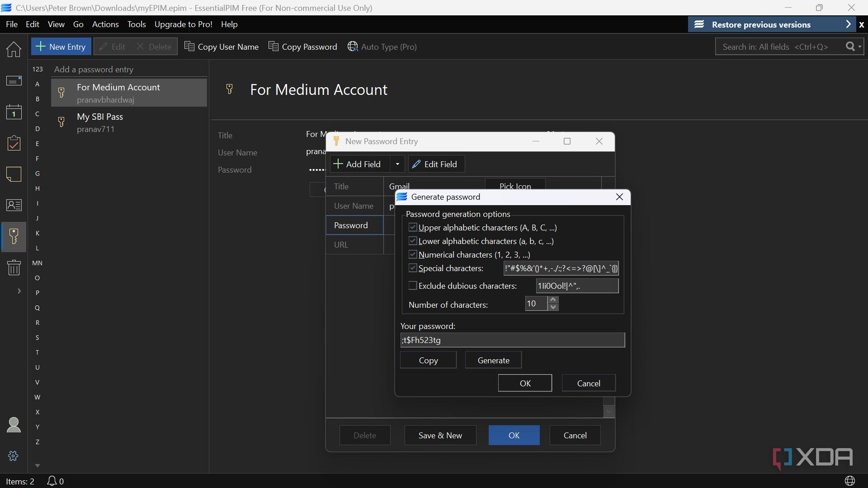Click Generate button
Viewport: 868px width, 488px height.
pyautogui.click(x=493, y=360)
